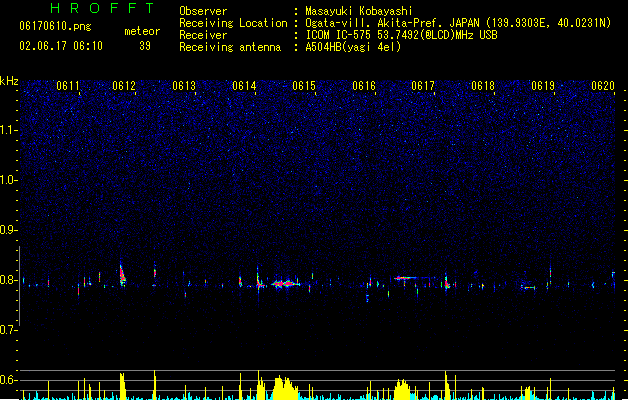Click the 0620 time marker
The image size is (629, 400).
pyautogui.click(x=603, y=86)
